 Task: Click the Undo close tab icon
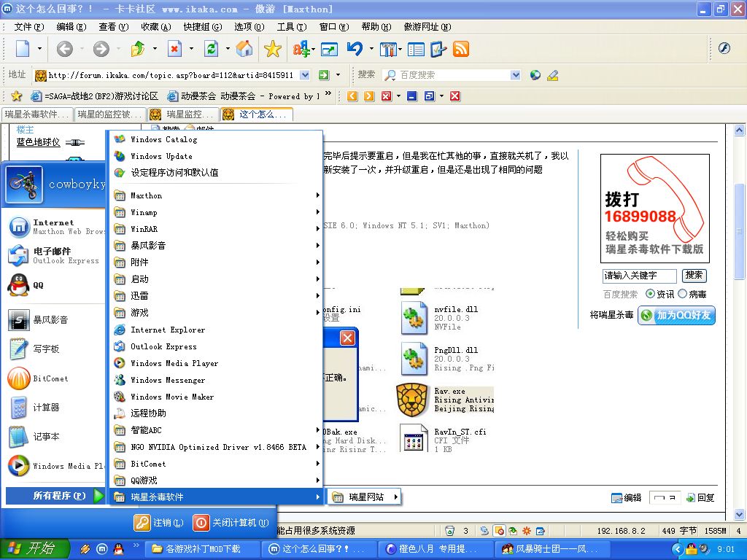point(355,49)
